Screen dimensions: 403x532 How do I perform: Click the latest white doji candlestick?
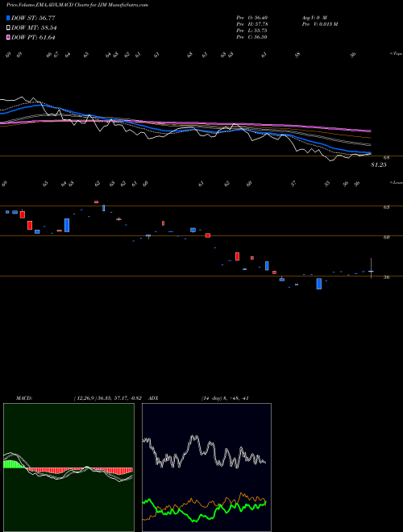[371, 271]
